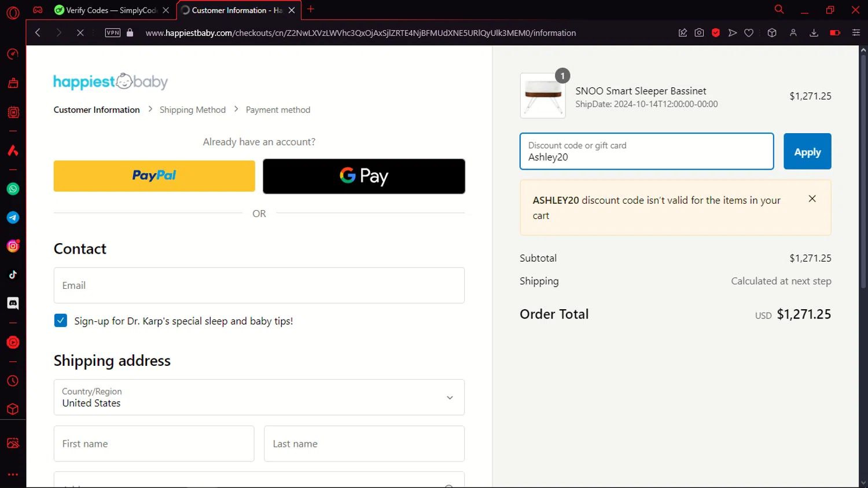Open the GX Corner bag icon in sidebar
868x488 pixels.
coord(13,83)
